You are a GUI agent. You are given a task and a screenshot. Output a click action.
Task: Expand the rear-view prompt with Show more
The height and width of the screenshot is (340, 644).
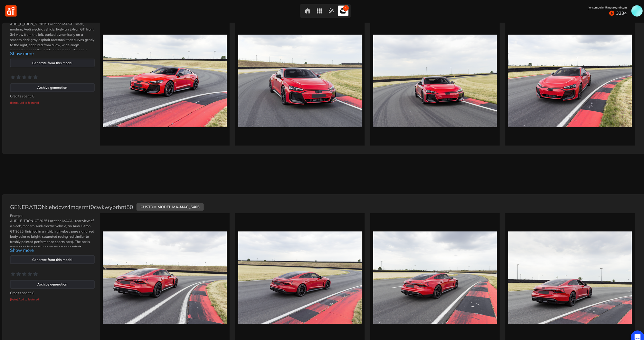click(22, 250)
